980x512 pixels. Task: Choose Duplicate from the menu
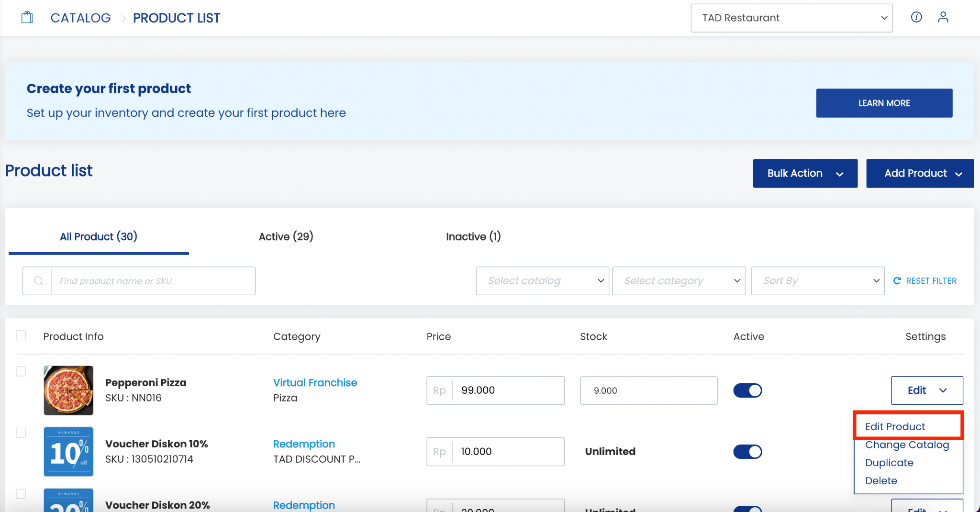(889, 463)
